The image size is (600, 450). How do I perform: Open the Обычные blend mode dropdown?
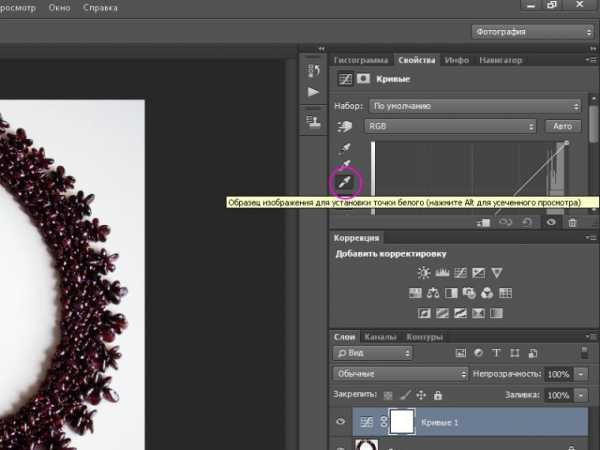pyautogui.click(x=401, y=373)
